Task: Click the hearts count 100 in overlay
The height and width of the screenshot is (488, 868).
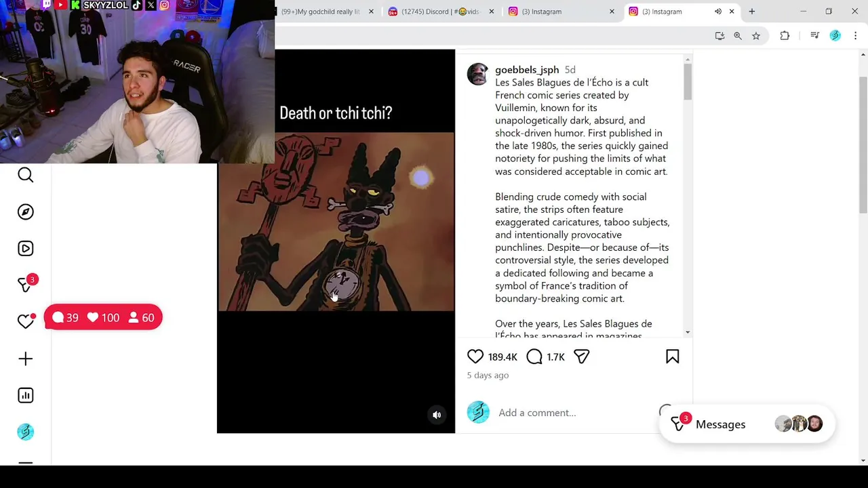Action: (x=103, y=318)
